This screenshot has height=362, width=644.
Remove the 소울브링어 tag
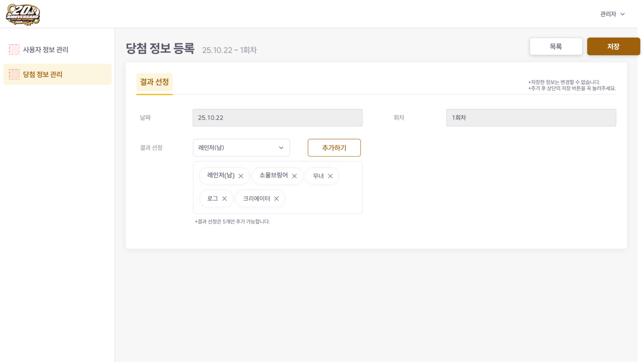[x=294, y=176]
